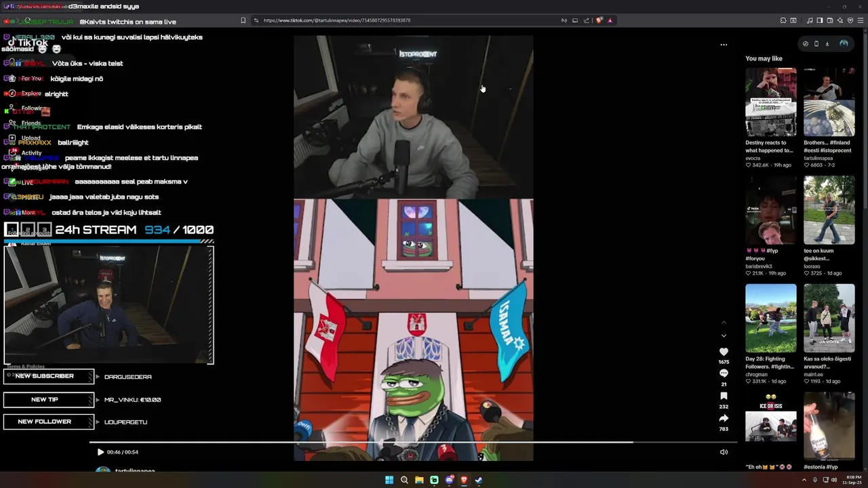
Task: Go to previous video with up chevron
Action: click(724, 323)
